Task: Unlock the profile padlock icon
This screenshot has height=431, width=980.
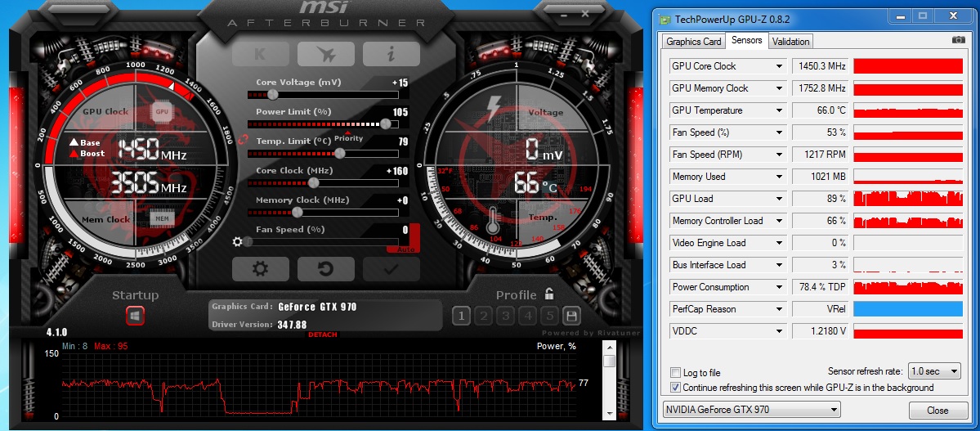Action: point(548,294)
